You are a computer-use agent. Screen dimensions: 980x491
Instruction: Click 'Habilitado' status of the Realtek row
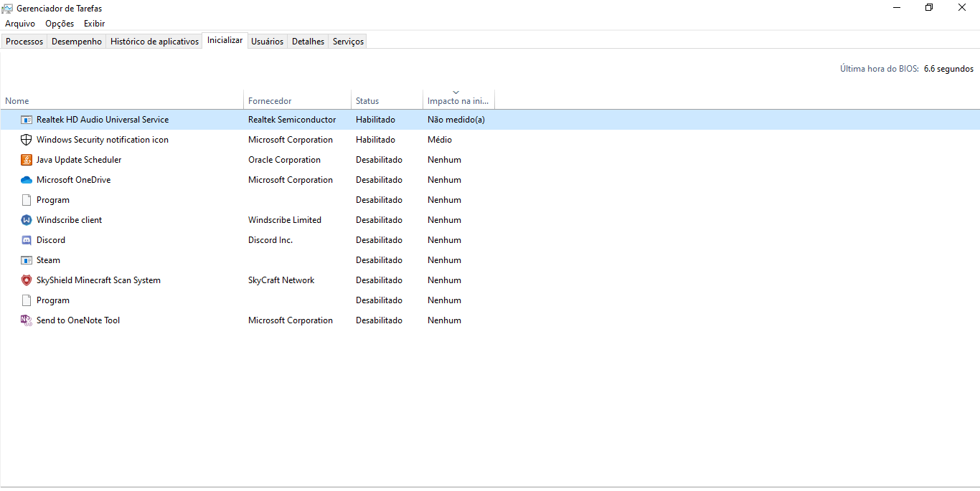point(375,120)
